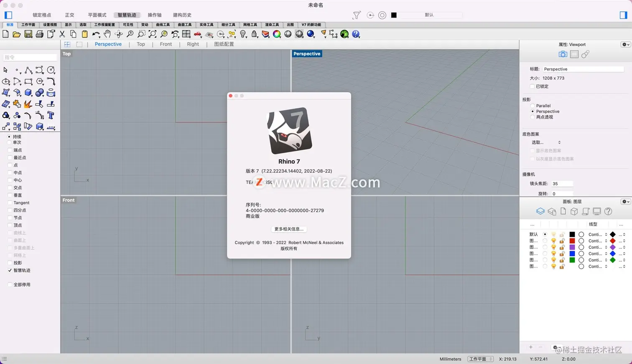This screenshot has height=364, width=632.
Task: Click 更多相关信息... button in About dialog
Action: pos(289,229)
